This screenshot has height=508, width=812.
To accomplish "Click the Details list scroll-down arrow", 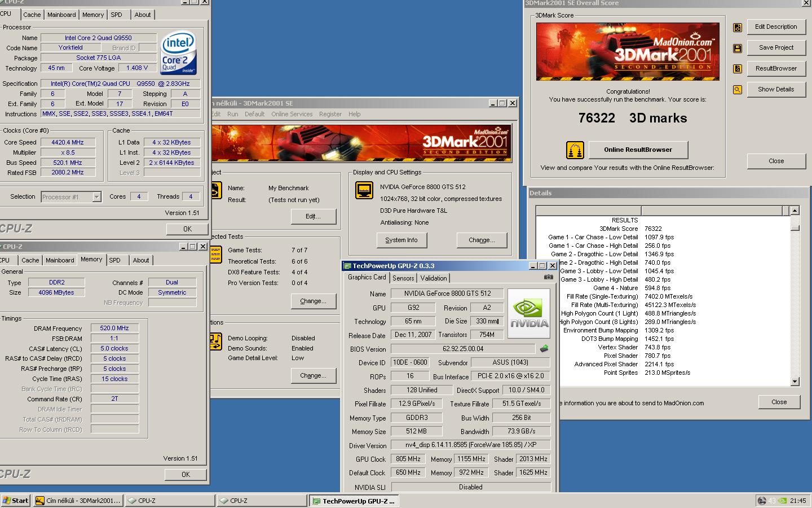I will coord(795,382).
